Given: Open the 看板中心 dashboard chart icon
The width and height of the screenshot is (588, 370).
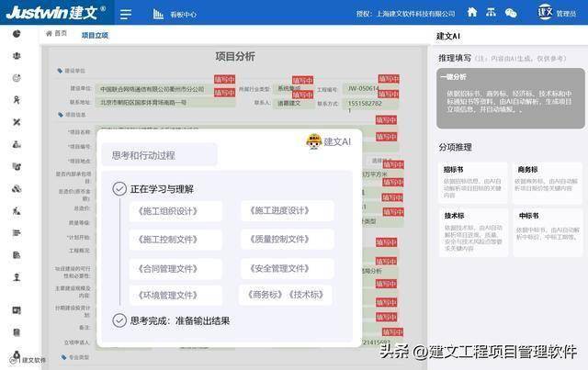Looking at the screenshot, I should tap(158, 14).
